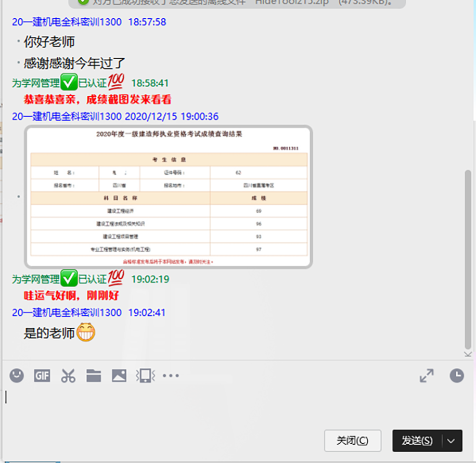Click 为学网管理 name at 18:58:41

(x=36, y=83)
